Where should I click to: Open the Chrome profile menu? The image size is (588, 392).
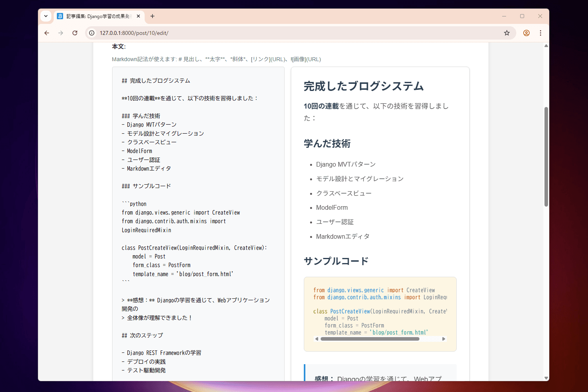coord(526,33)
